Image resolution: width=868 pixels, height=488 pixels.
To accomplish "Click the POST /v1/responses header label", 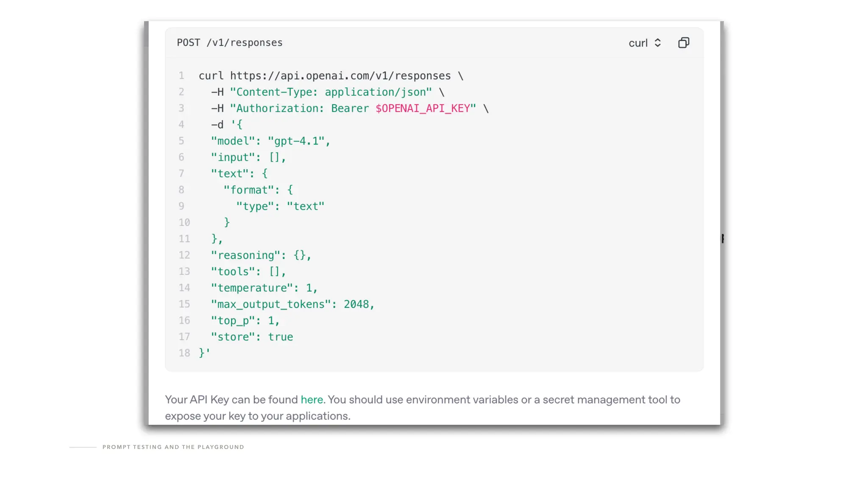I will [x=229, y=43].
